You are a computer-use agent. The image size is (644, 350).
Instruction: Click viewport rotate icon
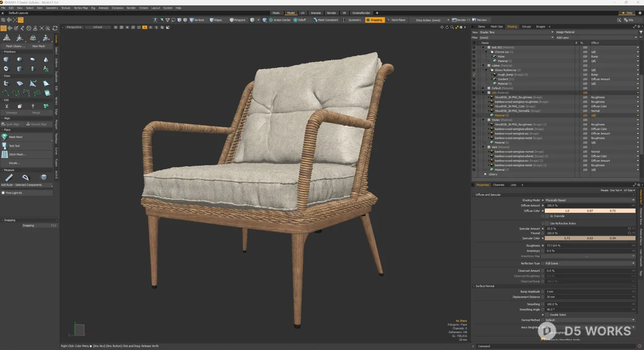click(447, 27)
